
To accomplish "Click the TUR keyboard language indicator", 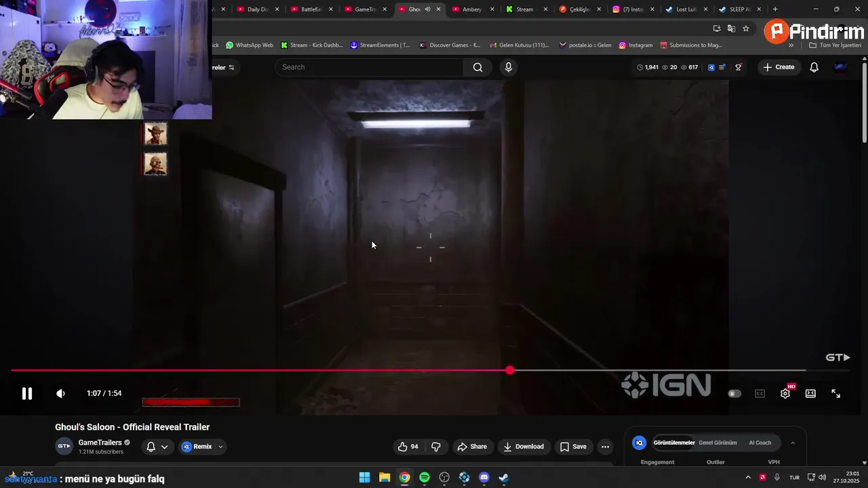I will coord(794,477).
